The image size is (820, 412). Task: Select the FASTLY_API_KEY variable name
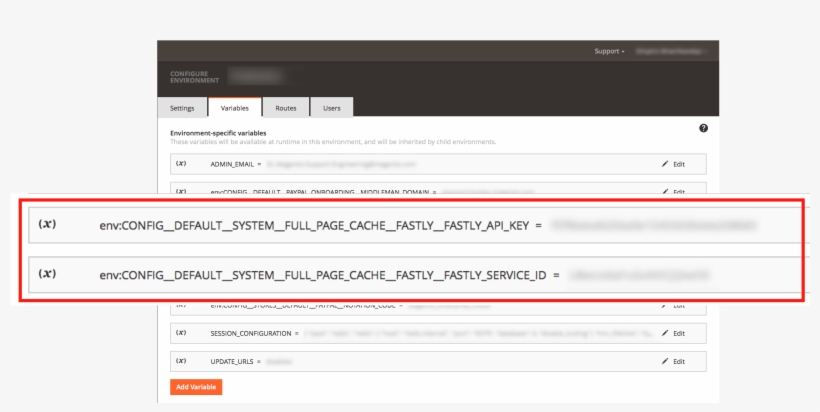[x=314, y=226]
